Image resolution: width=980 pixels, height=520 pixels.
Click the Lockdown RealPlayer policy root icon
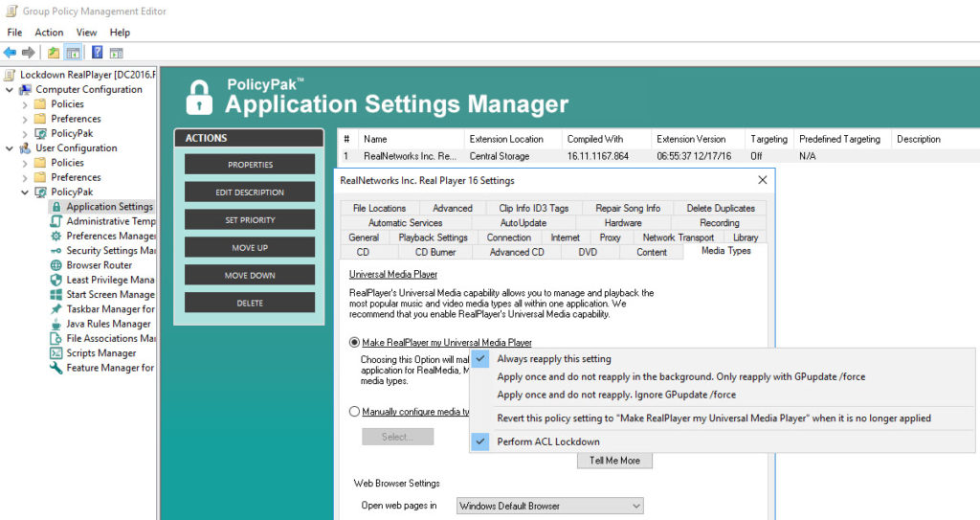pyautogui.click(x=10, y=75)
